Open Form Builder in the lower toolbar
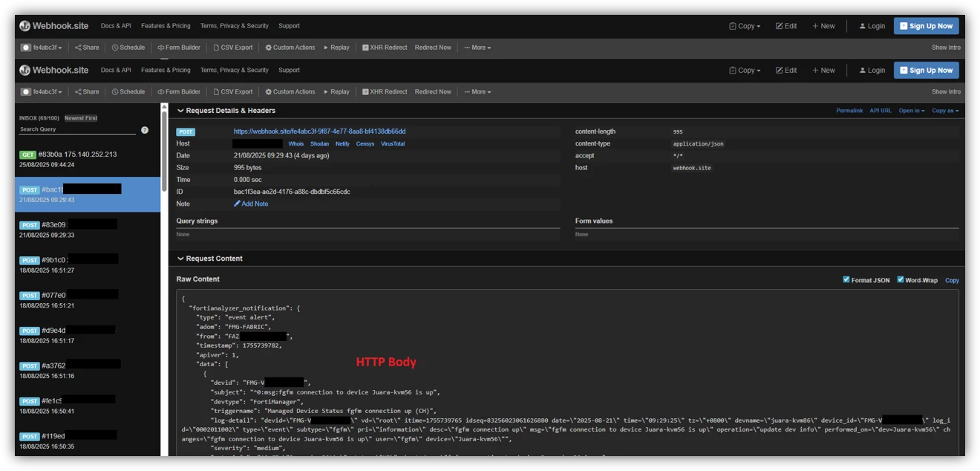The image size is (980, 471). (x=179, y=92)
